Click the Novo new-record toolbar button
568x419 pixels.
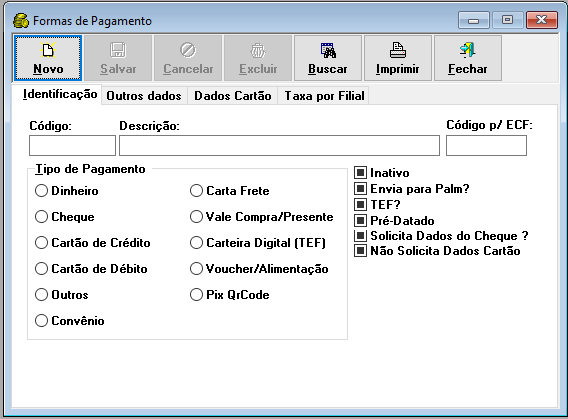point(48,58)
